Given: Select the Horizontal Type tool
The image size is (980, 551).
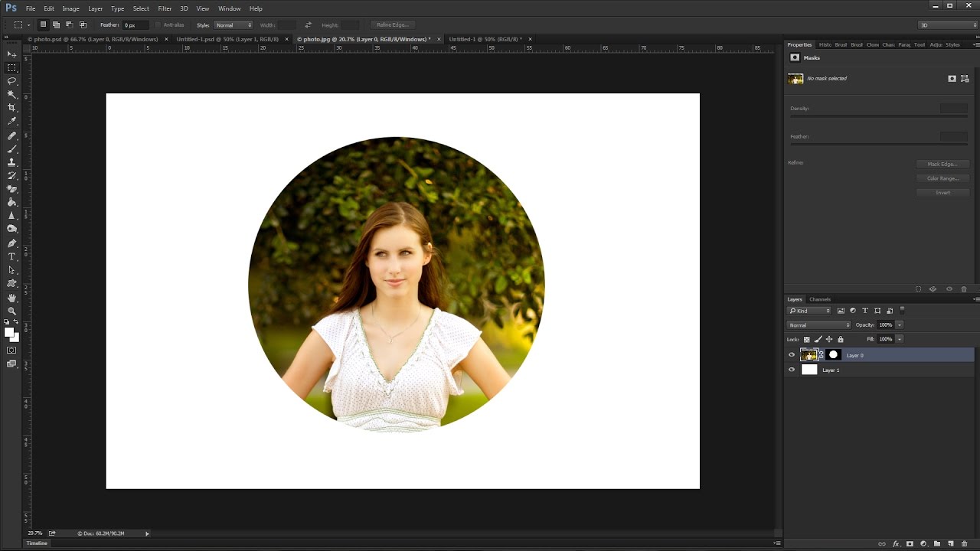Looking at the screenshot, I should click(11, 256).
